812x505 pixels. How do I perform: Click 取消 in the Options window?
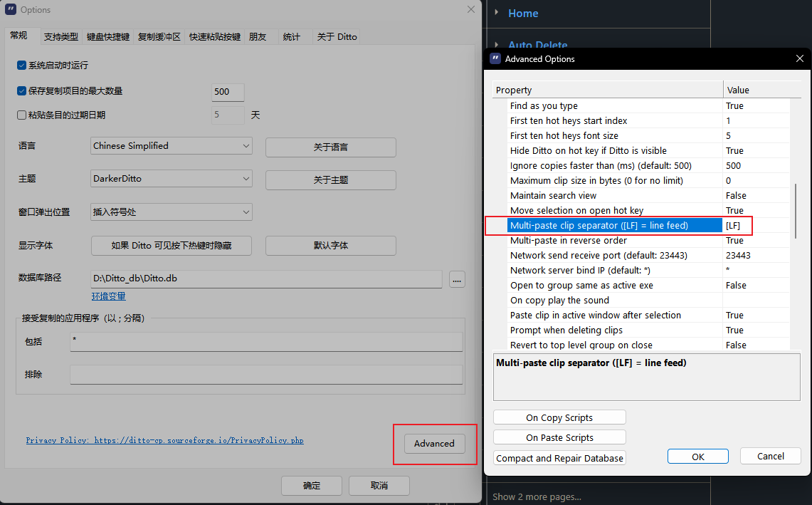(x=379, y=486)
